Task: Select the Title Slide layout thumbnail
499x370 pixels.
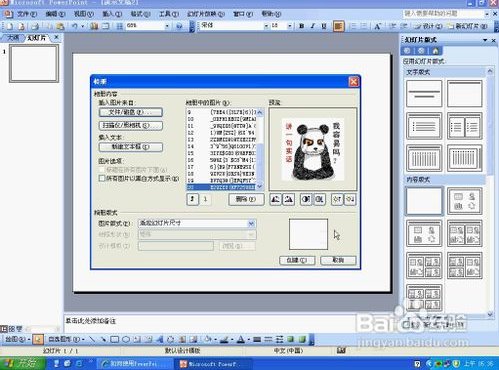Action: click(424, 94)
